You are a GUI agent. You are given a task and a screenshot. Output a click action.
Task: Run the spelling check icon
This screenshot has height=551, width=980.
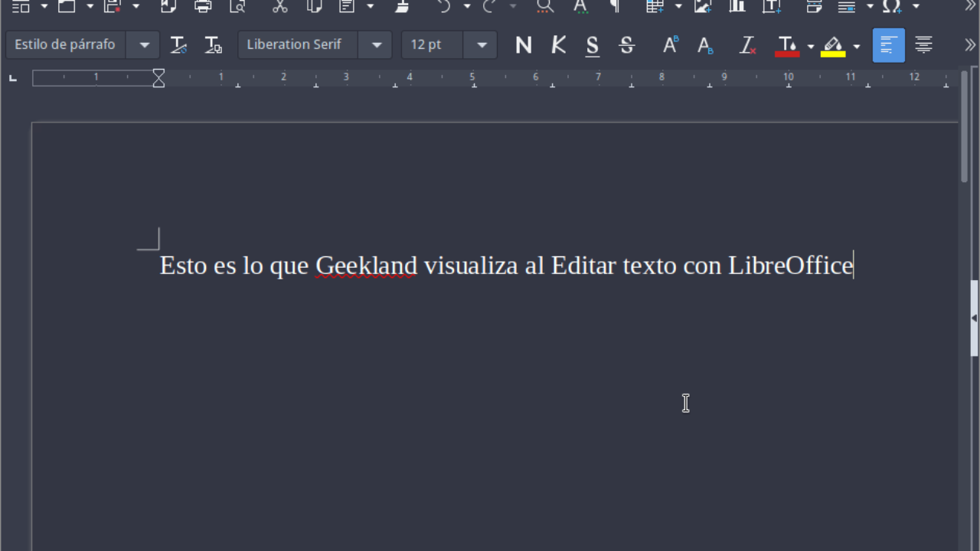(x=580, y=6)
